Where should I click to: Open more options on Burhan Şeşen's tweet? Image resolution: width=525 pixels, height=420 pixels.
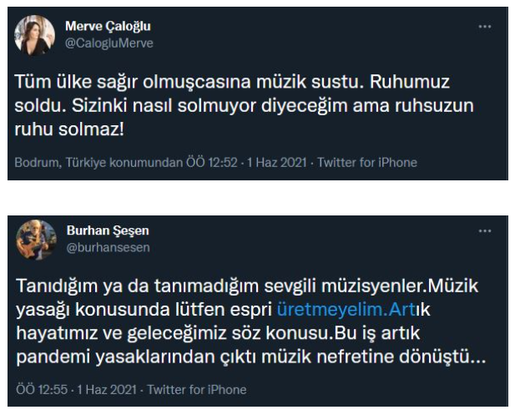(x=485, y=231)
